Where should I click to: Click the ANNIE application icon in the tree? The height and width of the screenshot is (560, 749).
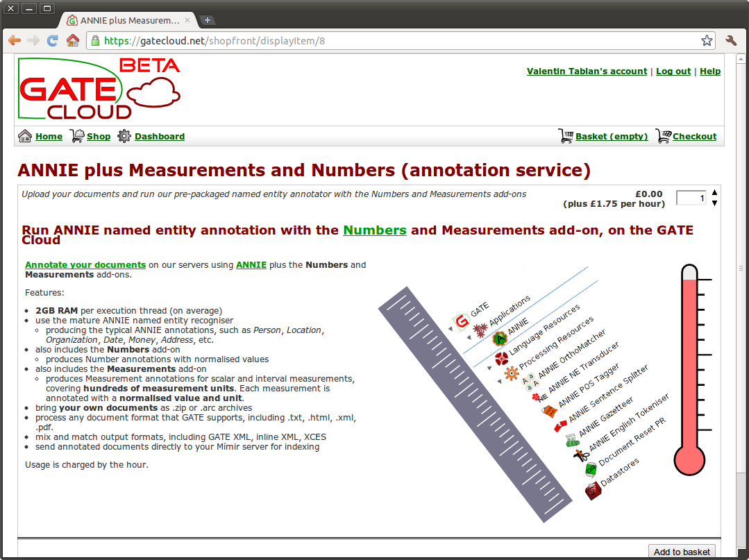point(500,339)
